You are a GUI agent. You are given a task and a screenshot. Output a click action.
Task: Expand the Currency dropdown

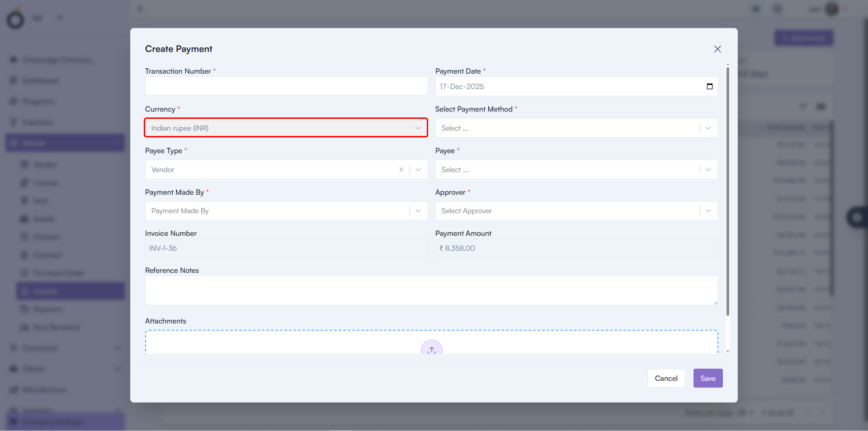coord(418,128)
